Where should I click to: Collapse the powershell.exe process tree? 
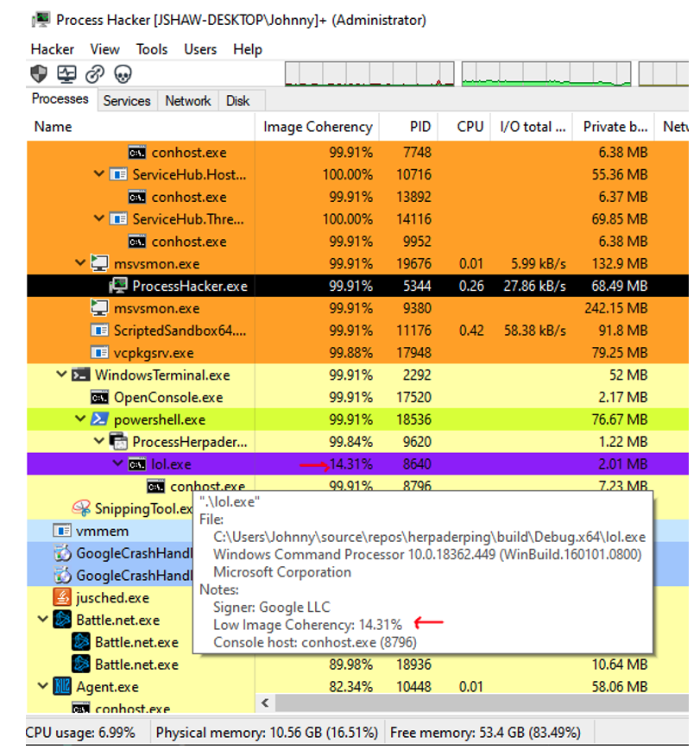click(x=80, y=419)
